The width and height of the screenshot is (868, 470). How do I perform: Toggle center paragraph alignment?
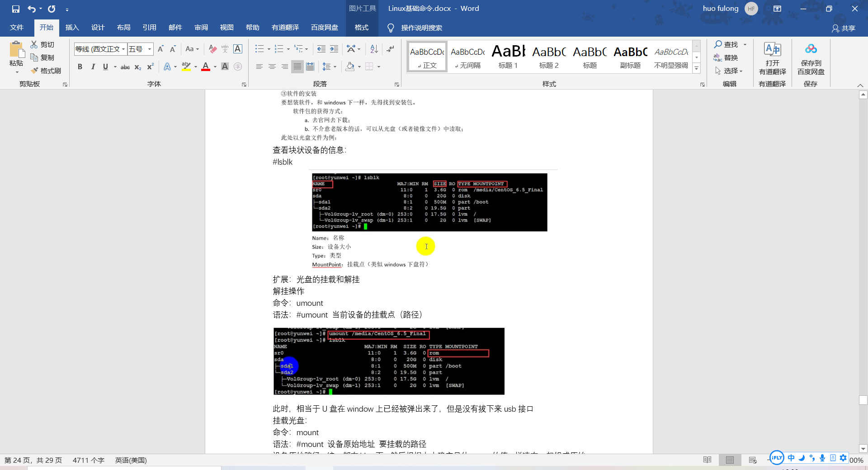tap(272, 66)
